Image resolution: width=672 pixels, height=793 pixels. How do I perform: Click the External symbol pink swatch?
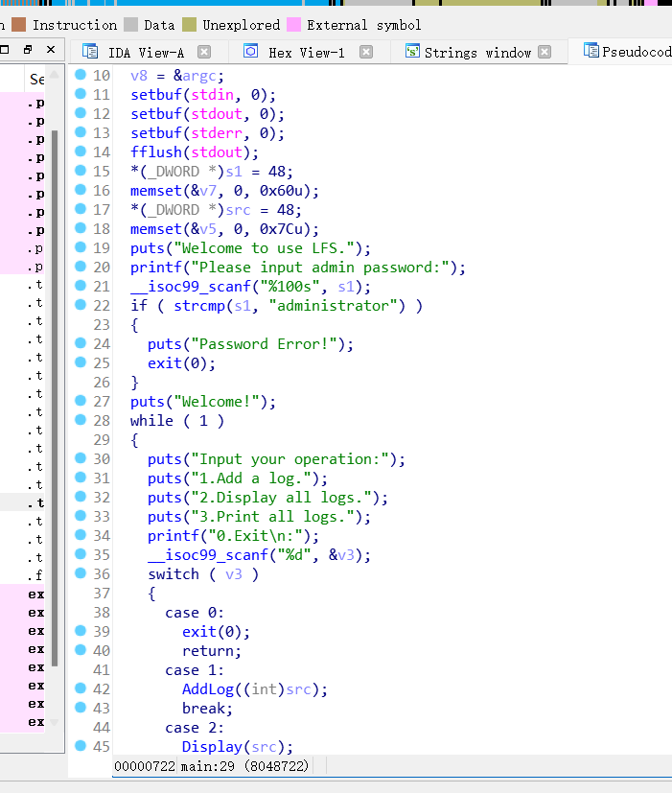pos(293,24)
